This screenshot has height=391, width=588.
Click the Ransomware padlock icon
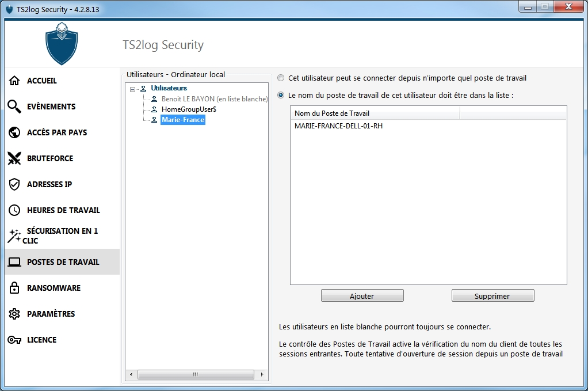14,288
